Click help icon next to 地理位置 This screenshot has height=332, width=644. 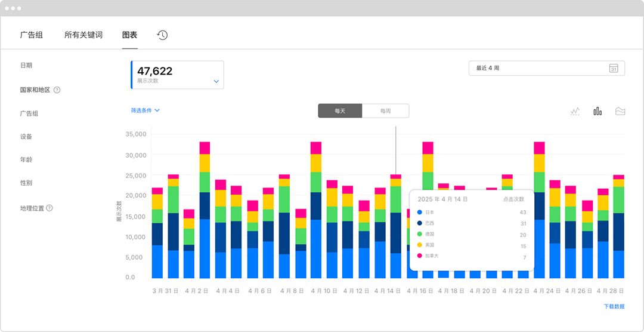pos(49,208)
